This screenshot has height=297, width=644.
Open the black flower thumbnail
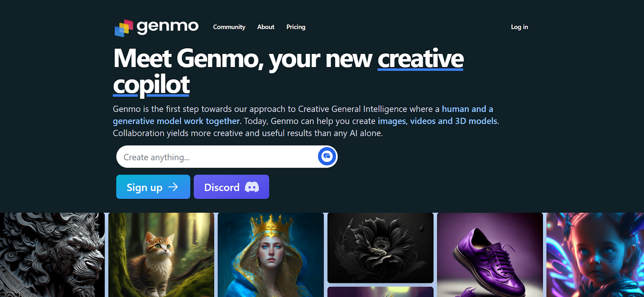(380, 248)
